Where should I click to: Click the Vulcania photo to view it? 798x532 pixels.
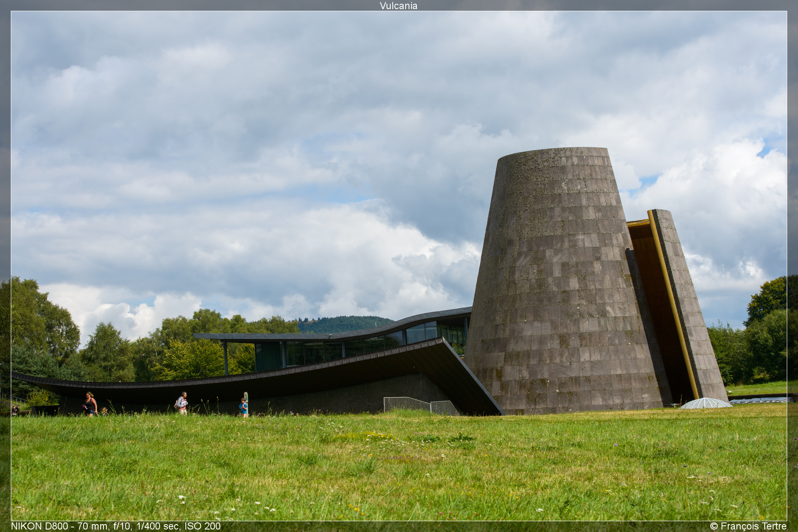(x=399, y=266)
